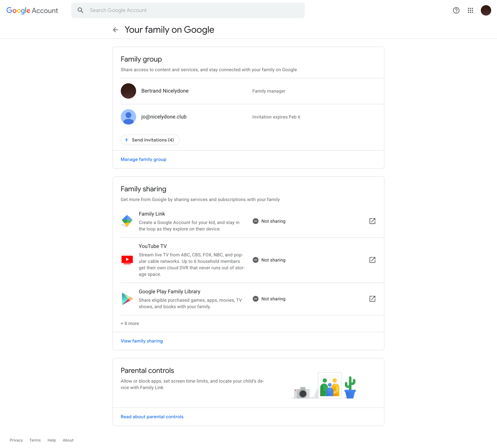The image size is (497, 448).
Task: Click the 'Send invitations (4)' button
Action: pos(150,140)
